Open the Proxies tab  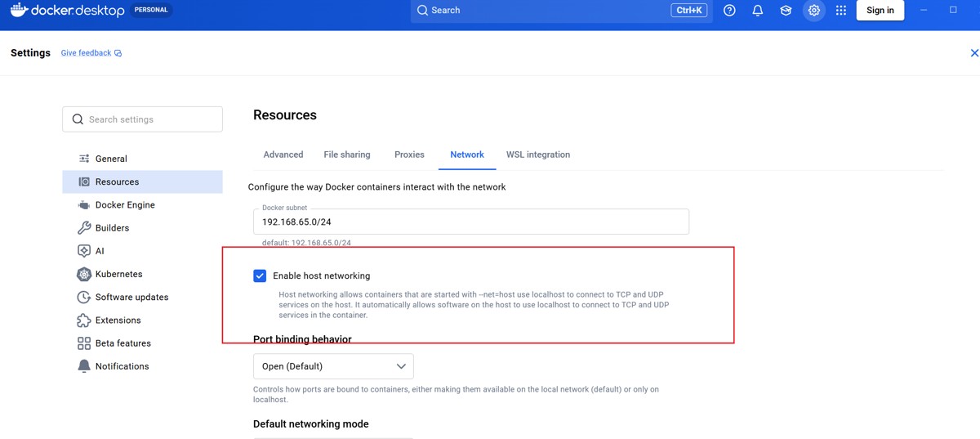click(409, 155)
